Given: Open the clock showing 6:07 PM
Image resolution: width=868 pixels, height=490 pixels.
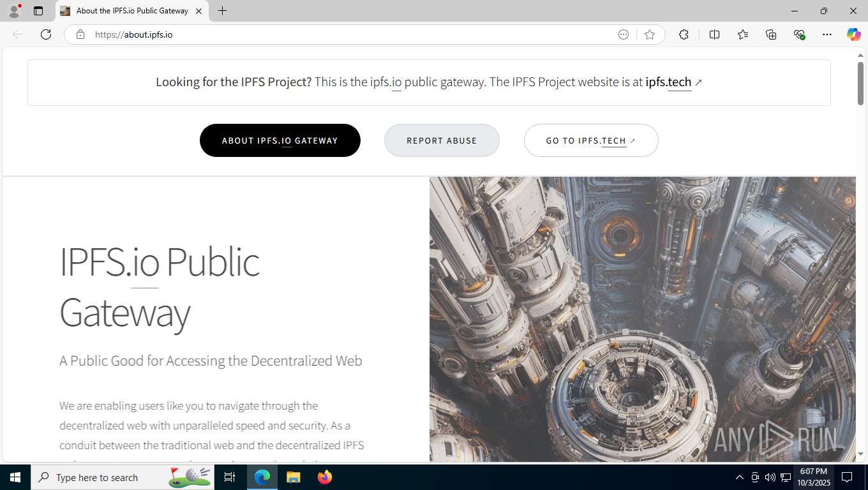Looking at the screenshot, I should point(814,477).
